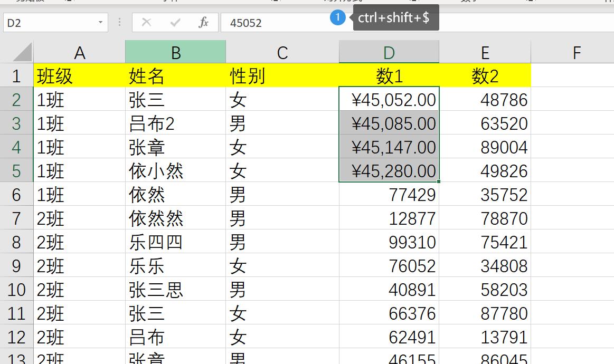Select column D header

pyautogui.click(x=389, y=51)
